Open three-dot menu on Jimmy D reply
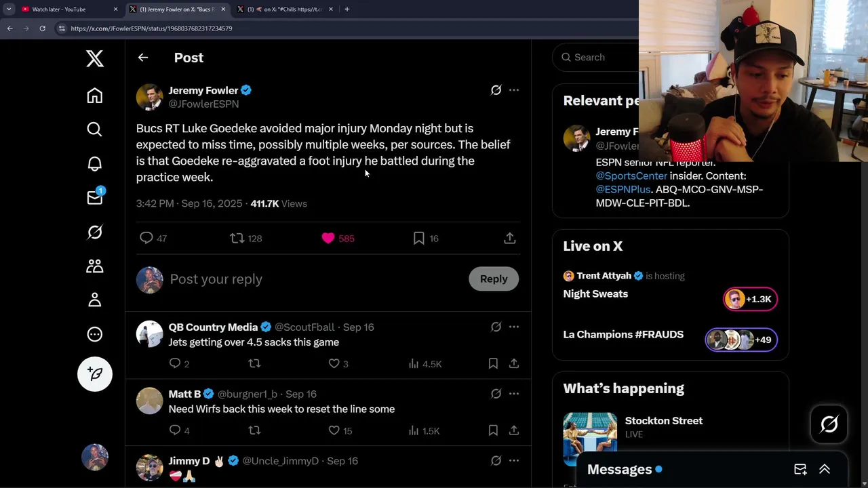 tap(514, 461)
